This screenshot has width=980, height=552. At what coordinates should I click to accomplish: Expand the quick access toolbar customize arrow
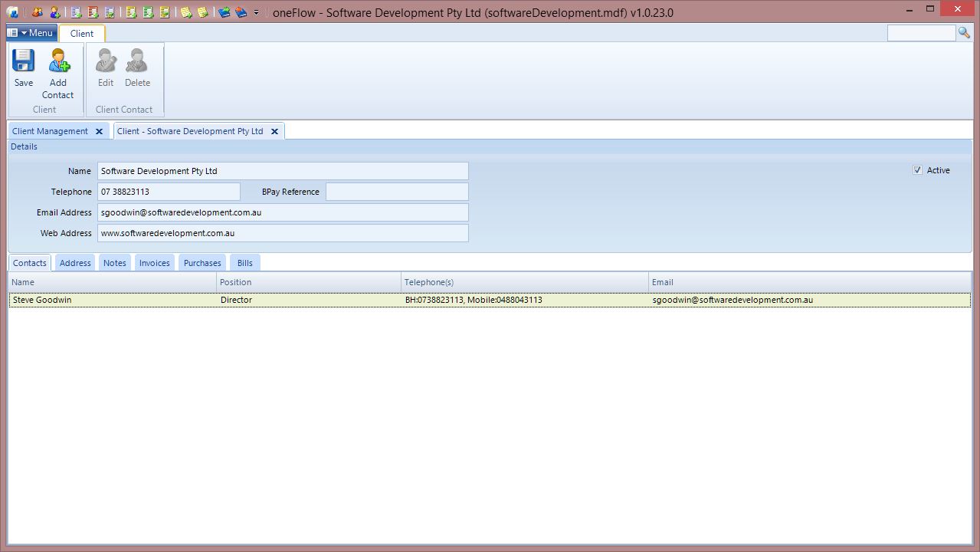[256, 12]
